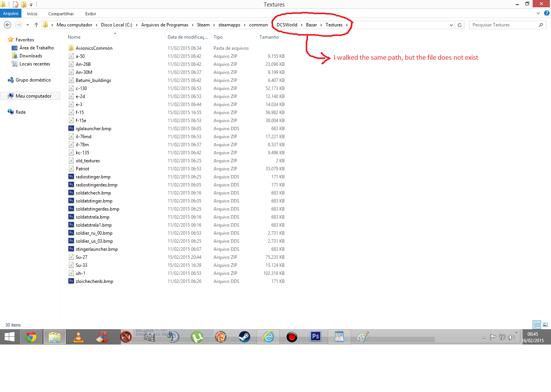This screenshot has height=392, width=551.
Task: Sort files by the Nome column
Action: coord(74,37)
